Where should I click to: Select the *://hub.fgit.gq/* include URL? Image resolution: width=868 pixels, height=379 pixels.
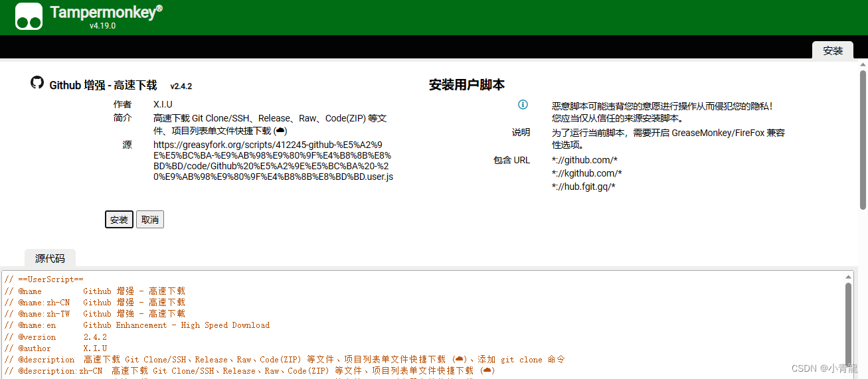pyautogui.click(x=583, y=187)
